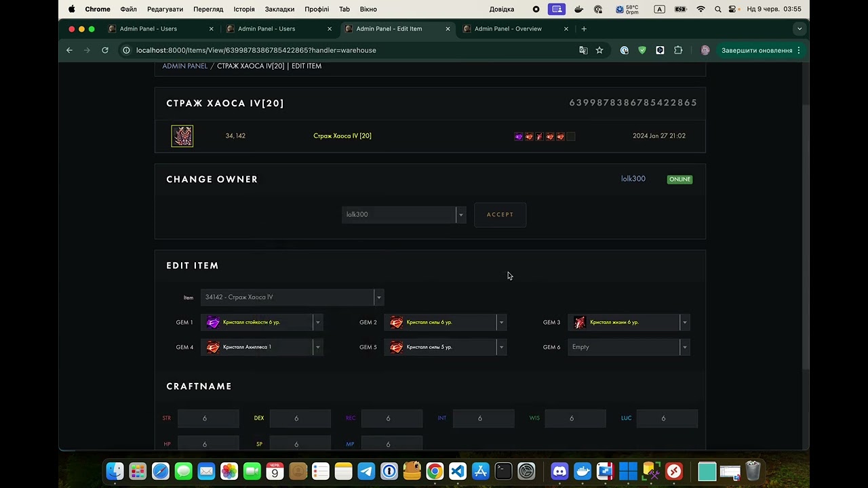This screenshot has height=488, width=868.
Task: Expand the GEM 2 dropdown arrow
Action: coord(501,323)
